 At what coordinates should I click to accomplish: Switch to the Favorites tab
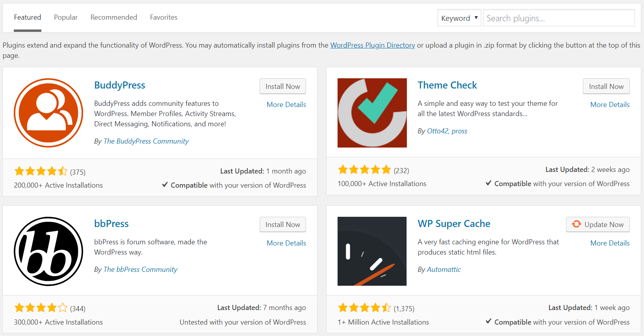[163, 17]
